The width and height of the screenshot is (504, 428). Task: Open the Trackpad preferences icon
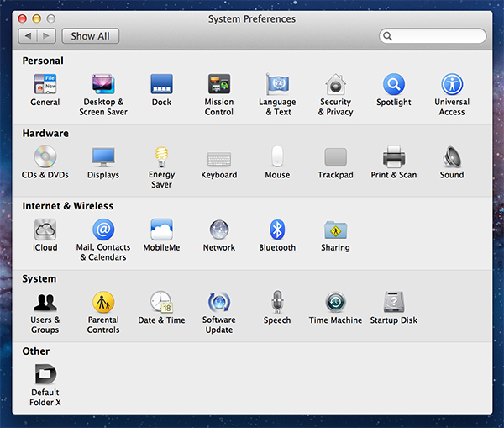click(x=335, y=156)
